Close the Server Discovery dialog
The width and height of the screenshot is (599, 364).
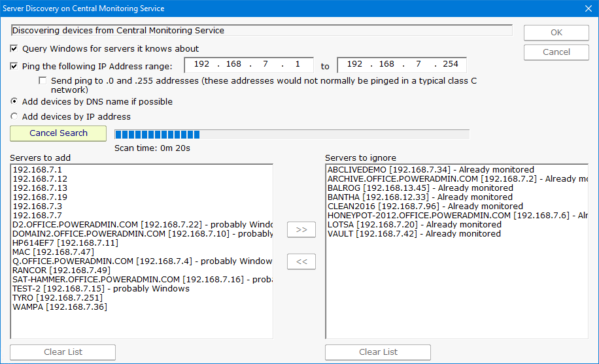[x=587, y=8]
